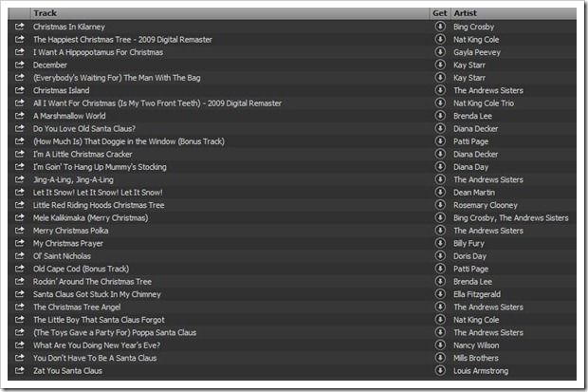Download Old Cape Cod (Bonus Track)
Image resolution: width=588 pixels, height=392 pixels.
click(440, 269)
